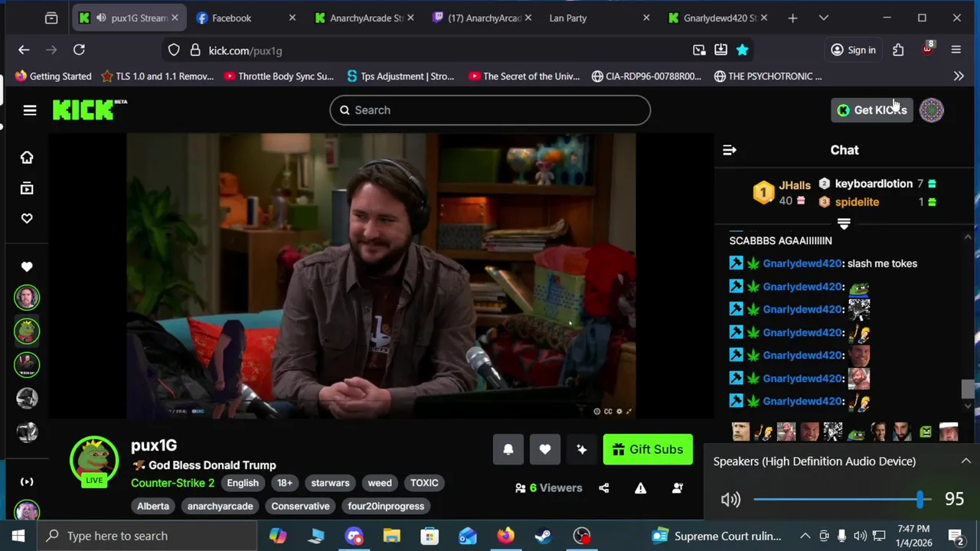Open the profile avatar menu at top right

(932, 110)
